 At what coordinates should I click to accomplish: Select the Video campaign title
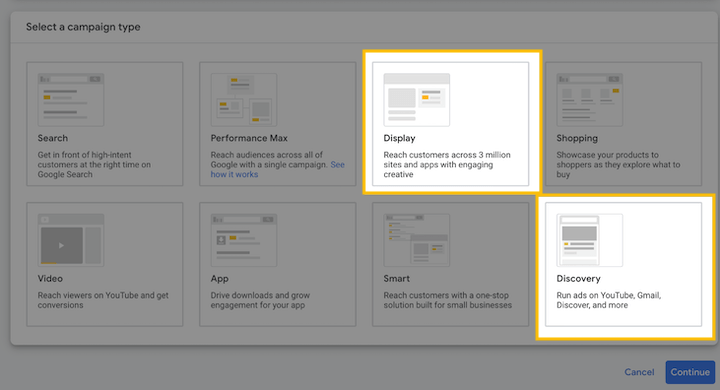coord(50,279)
